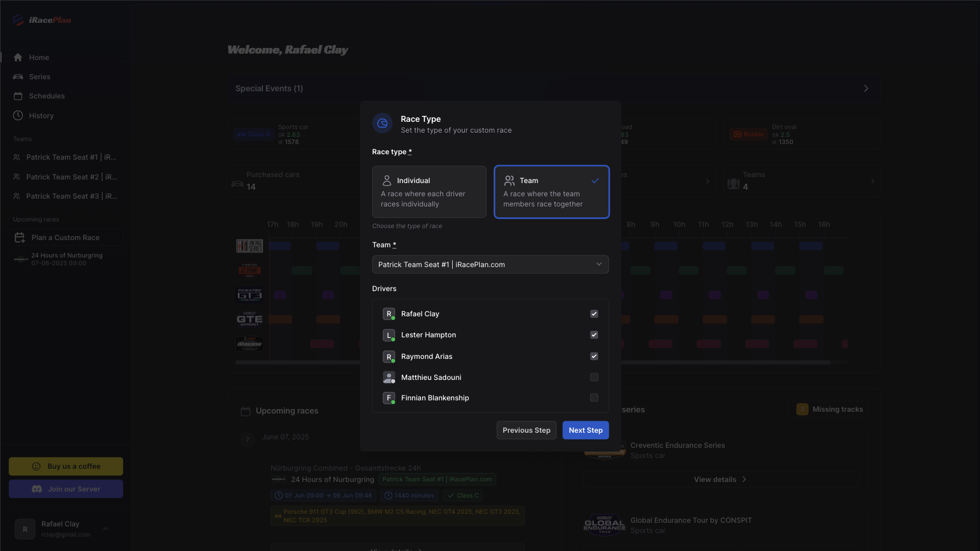The height and width of the screenshot is (551, 980).
Task: View race History via the clock icon
Action: (19, 115)
